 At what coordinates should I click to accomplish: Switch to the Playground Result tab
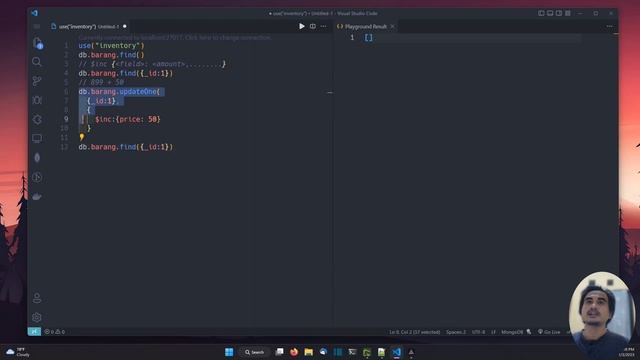click(x=366, y=27)
